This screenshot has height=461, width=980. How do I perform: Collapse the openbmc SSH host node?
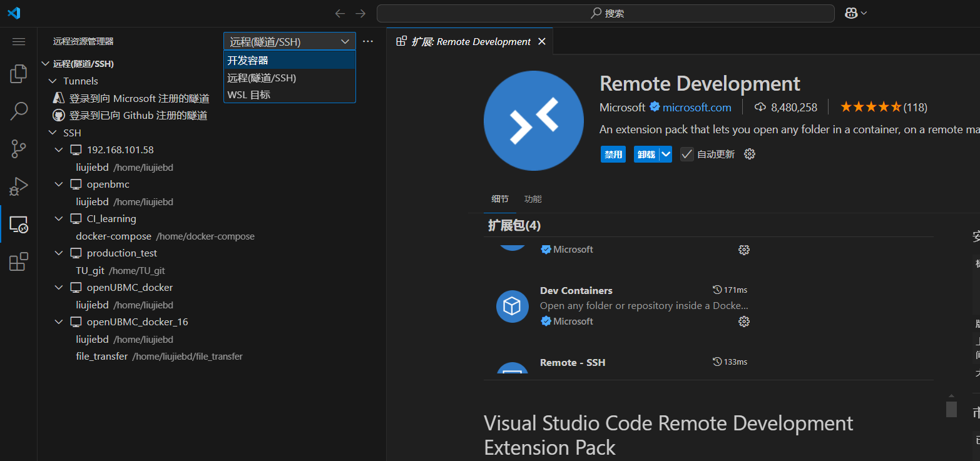59,185
